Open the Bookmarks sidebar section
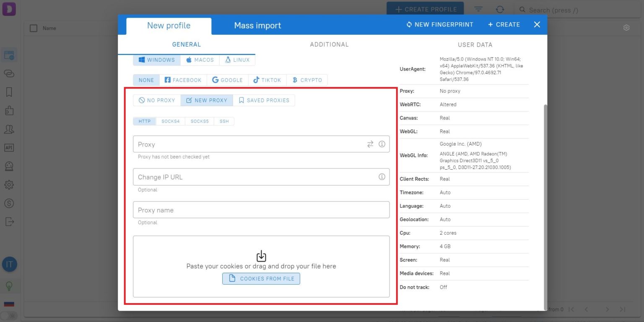This screenshot has width=644, height=322. [x=9, y=92]
